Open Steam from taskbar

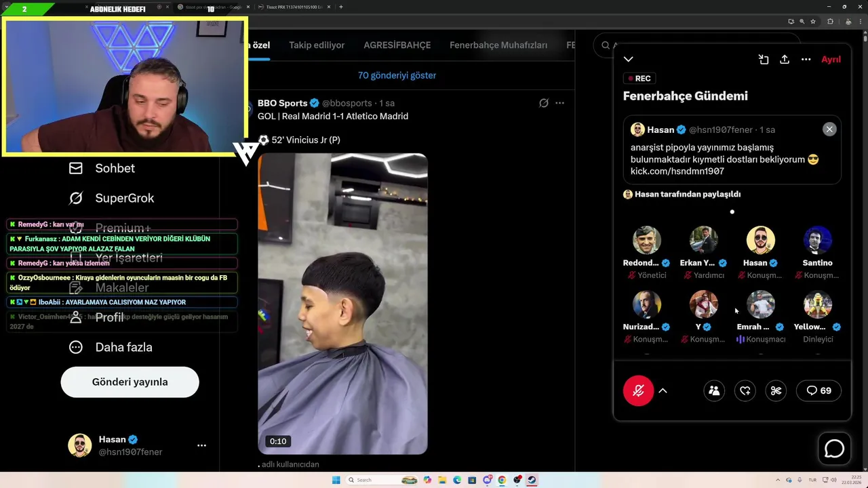pos(532,480)
